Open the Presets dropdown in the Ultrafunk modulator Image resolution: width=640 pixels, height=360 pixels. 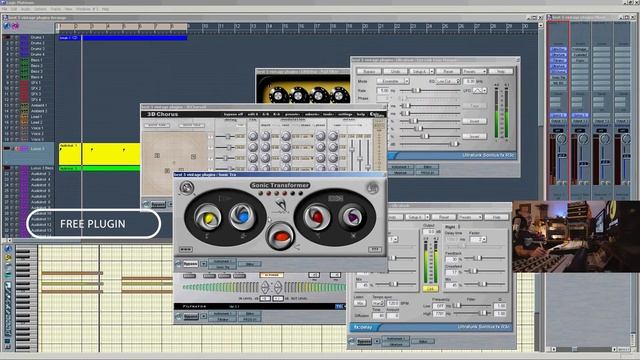pos(474,71)
